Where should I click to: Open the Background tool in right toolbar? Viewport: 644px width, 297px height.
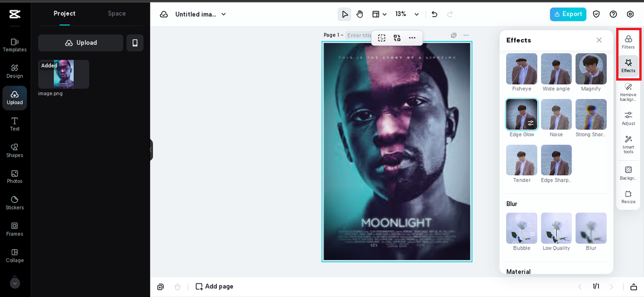click(x=628, y=173)
